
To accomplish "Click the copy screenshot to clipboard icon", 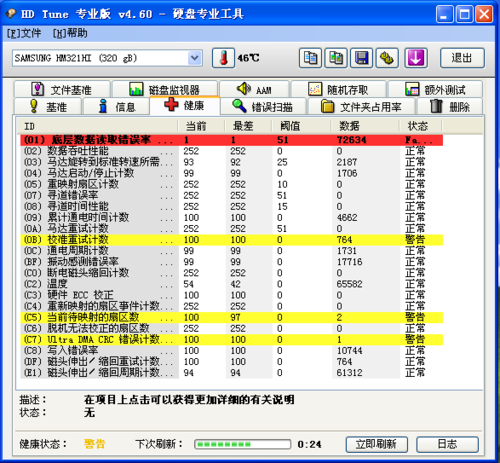I will (336, 58).
